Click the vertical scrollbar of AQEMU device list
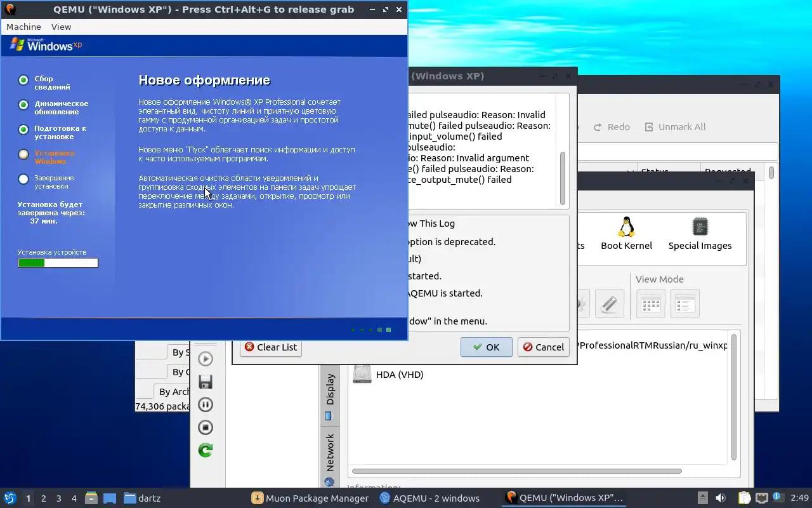Viewport: 812px width, 508px height. coord(734,397)
